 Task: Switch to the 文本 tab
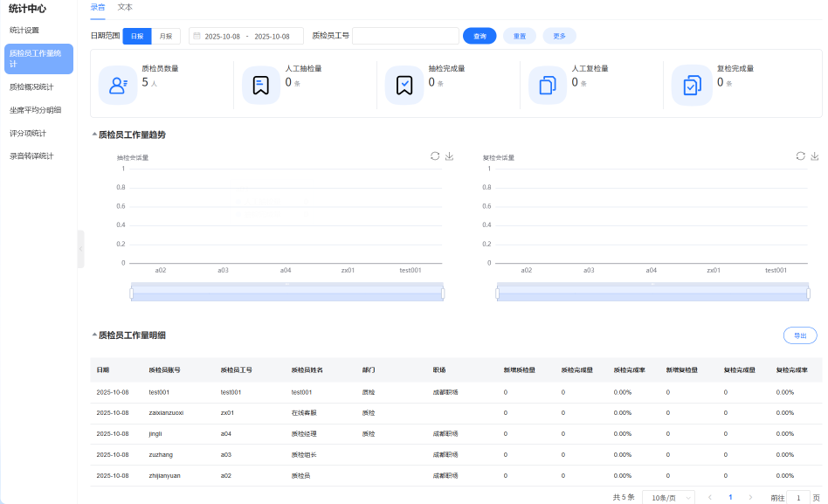(125, 7)
